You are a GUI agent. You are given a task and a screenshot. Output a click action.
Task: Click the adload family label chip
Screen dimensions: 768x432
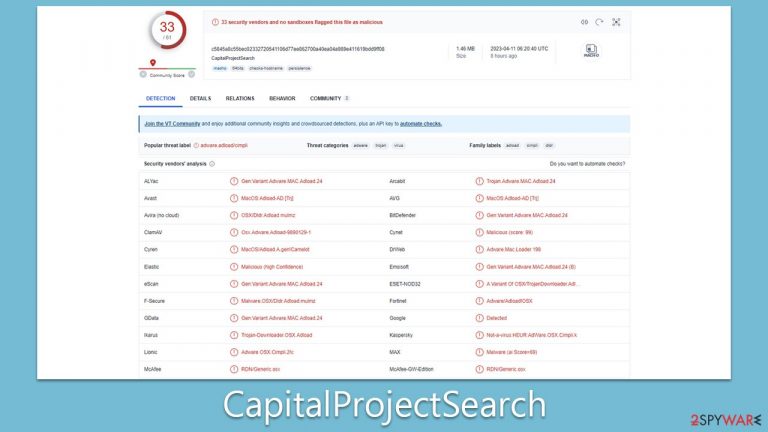tap(512, 145)
